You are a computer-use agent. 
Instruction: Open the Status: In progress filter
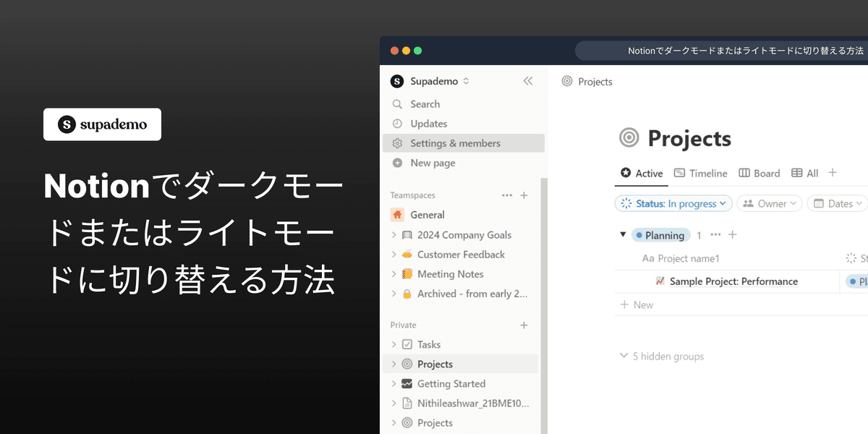pyautogui.click(x=673, y=203)
